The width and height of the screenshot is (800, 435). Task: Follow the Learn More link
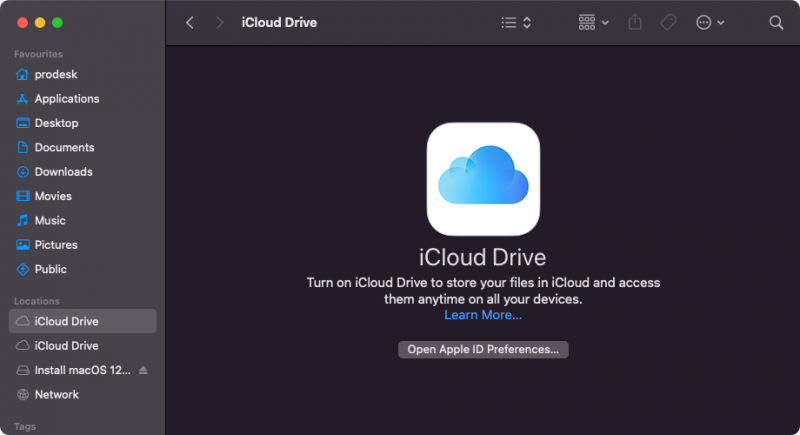click(x=483, y=315)
